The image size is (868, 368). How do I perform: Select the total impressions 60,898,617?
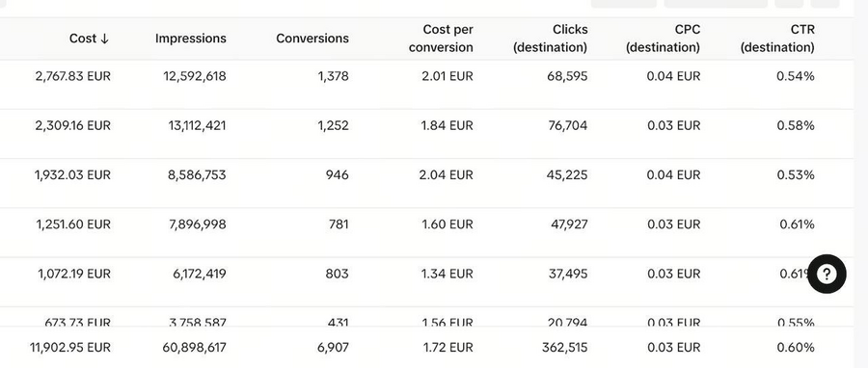(194, 348)
